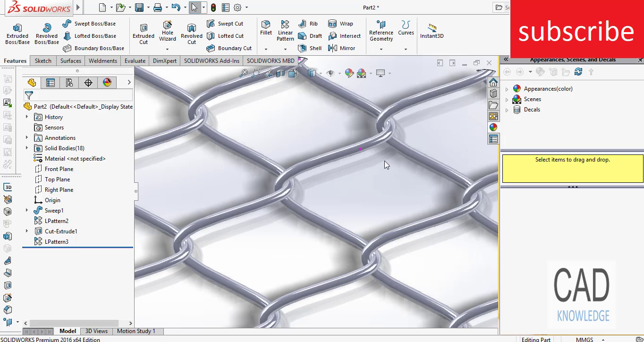Expand the Annotations tree node
The height and width of the screenshot is (342, 644).
click(27, 137)
